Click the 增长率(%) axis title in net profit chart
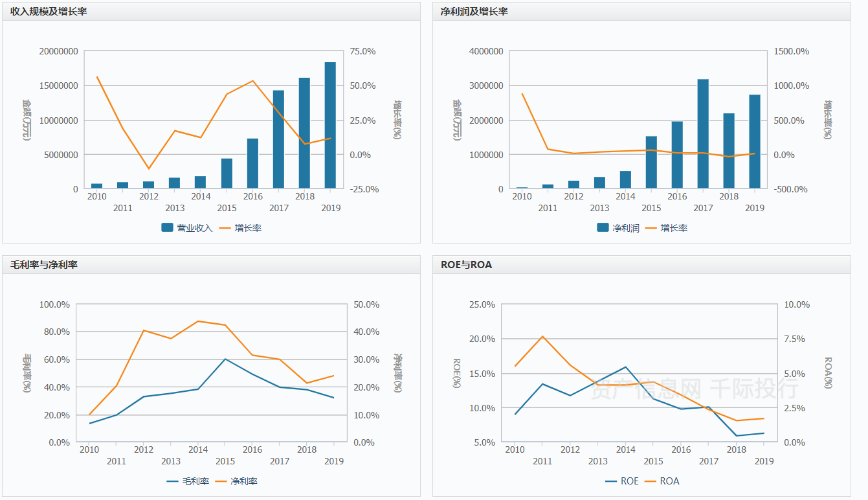The width and height of the screenshot is (868, 500). click(829, 120)
